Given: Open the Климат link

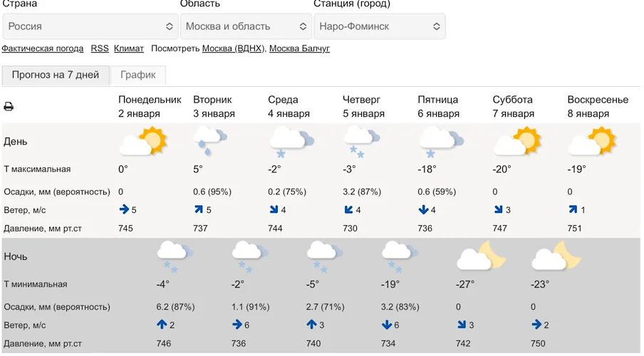Looking at the screenshot, I should tap(129, 48).
